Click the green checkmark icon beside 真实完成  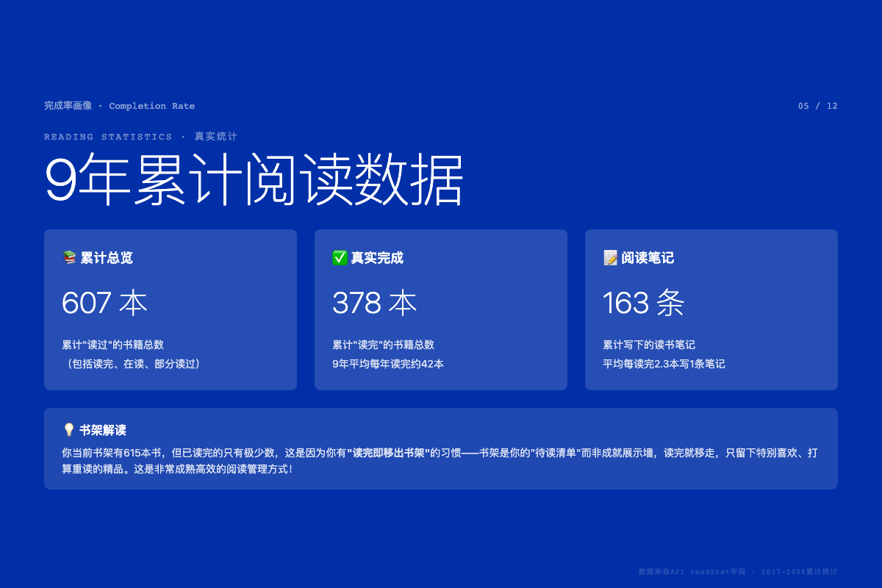click(x=340, y=258)
